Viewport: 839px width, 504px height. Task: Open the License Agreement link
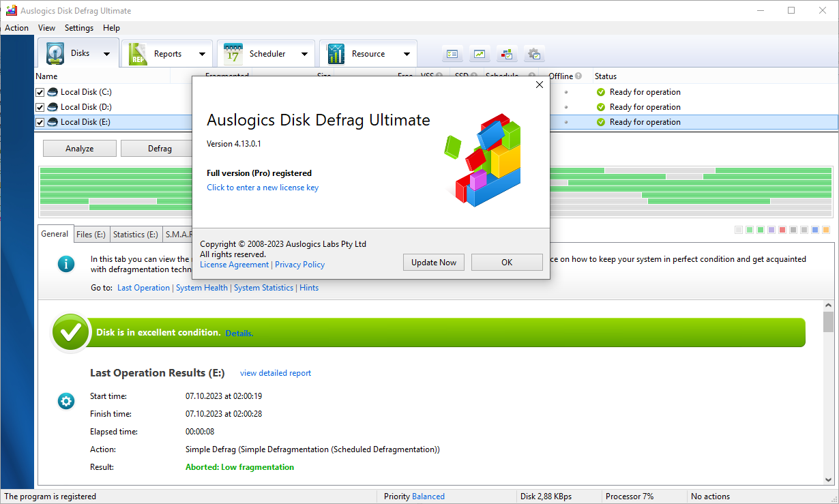click(x=235, y=265)
